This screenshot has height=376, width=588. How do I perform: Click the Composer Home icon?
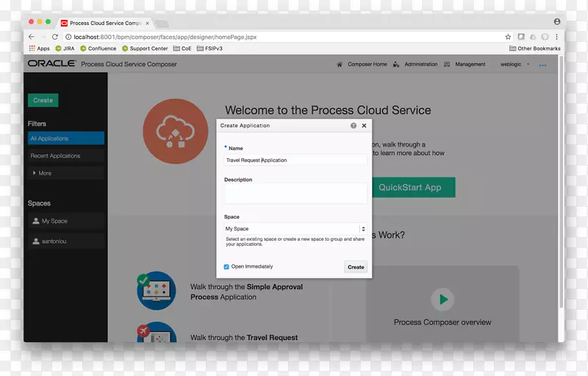click(340, 65)
